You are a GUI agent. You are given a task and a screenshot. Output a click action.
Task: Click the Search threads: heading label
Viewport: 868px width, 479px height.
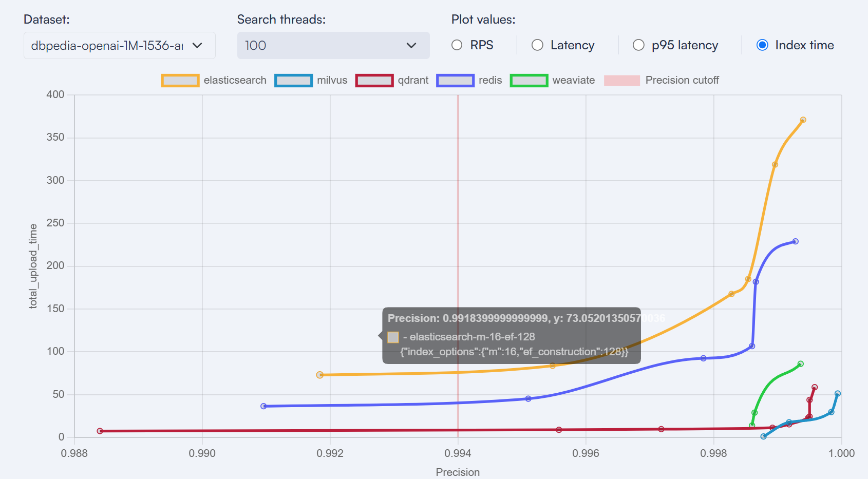click(x=281, y=20)
